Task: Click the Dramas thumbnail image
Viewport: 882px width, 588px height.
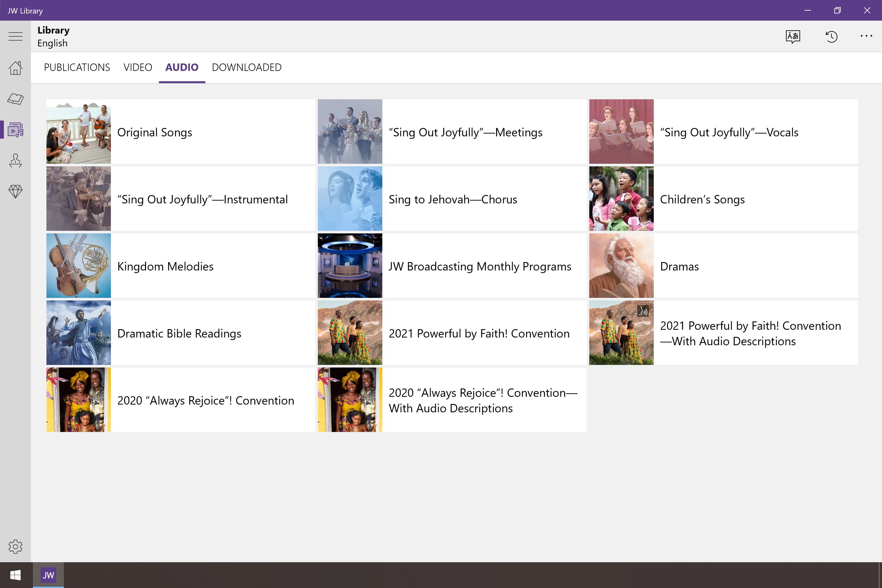Action: [x=621, y=266]
